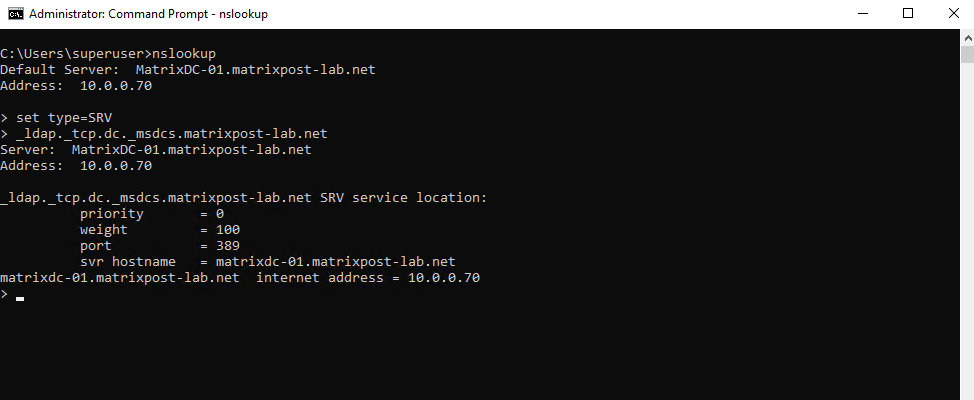Click the weight = 100 line
Viewport: 974px width, 400px height.
[160, 230]
